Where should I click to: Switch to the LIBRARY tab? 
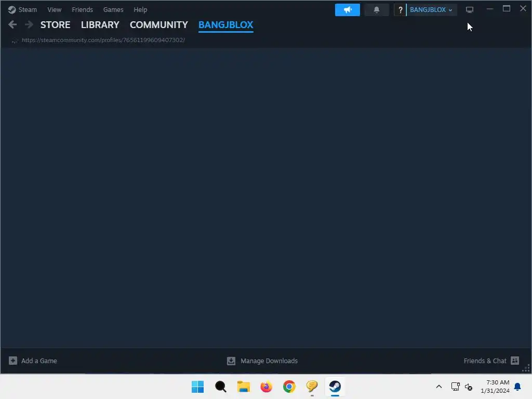100,25
